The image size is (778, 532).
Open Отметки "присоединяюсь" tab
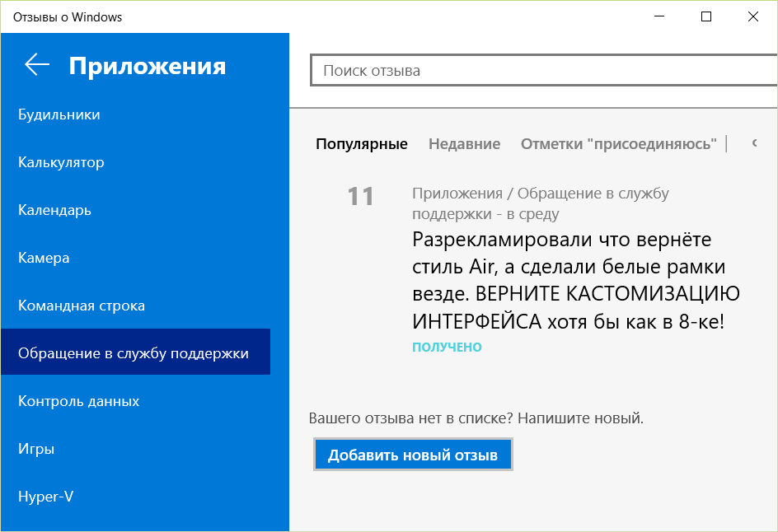619,144
